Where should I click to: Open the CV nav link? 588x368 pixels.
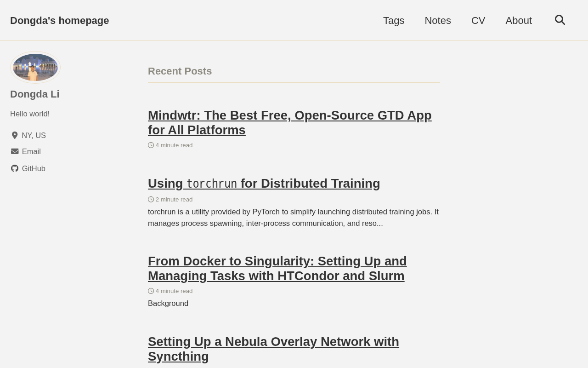point(478,20)
